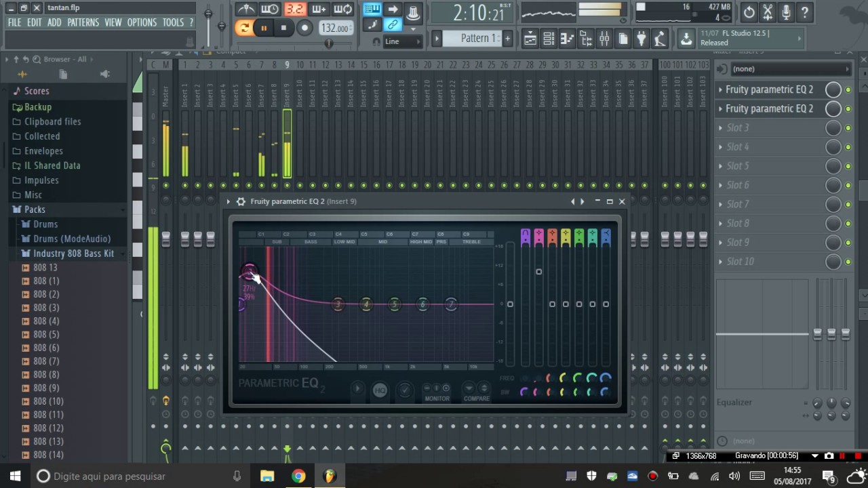Click the tempo slider under the transport
Viewport: 868px width, 488px height.
point(328,43)
